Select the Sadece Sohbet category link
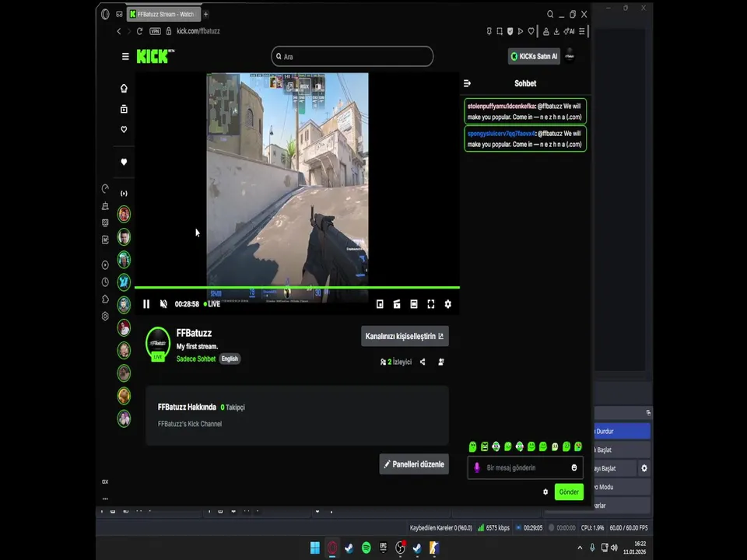The image size is (747, 560). [x=196, y=359]
